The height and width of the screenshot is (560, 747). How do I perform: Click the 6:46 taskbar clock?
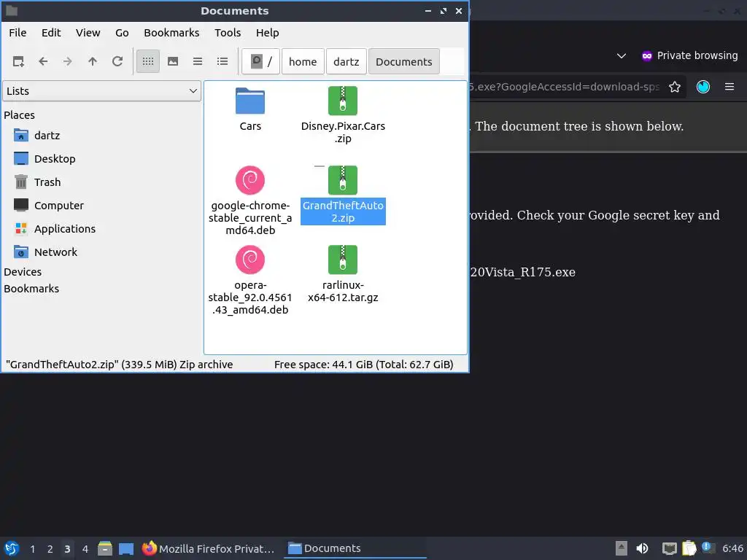[x=732, y=548]
